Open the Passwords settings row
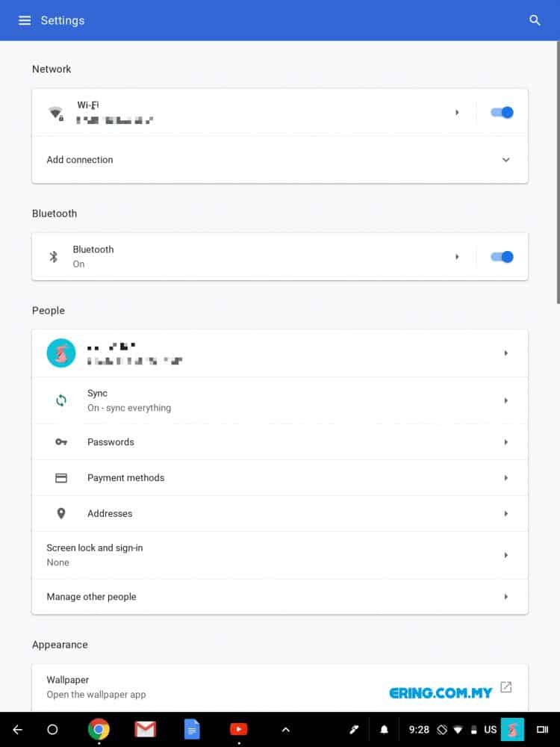 280,442
